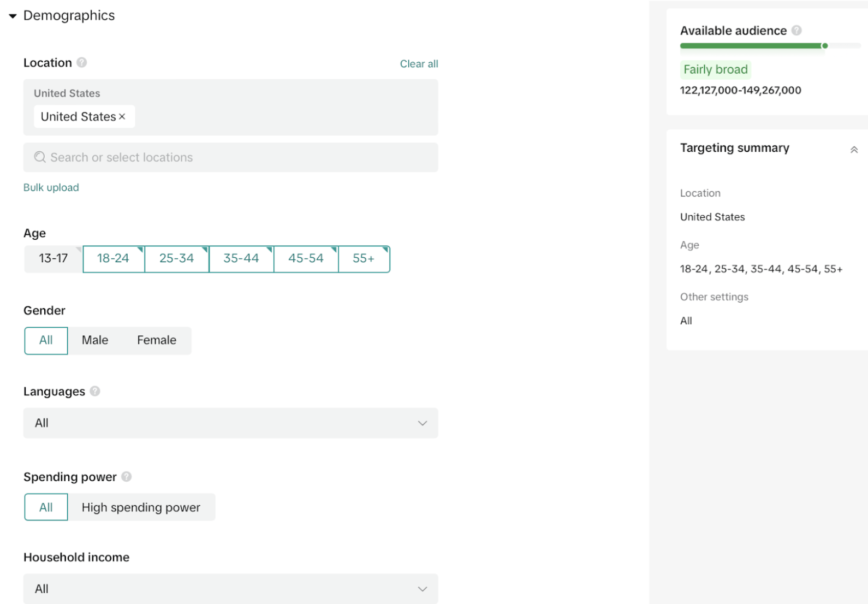Screen dimensions: 868x604
Task: Toggle the 13-17 age group
Action: pos(53,258)
